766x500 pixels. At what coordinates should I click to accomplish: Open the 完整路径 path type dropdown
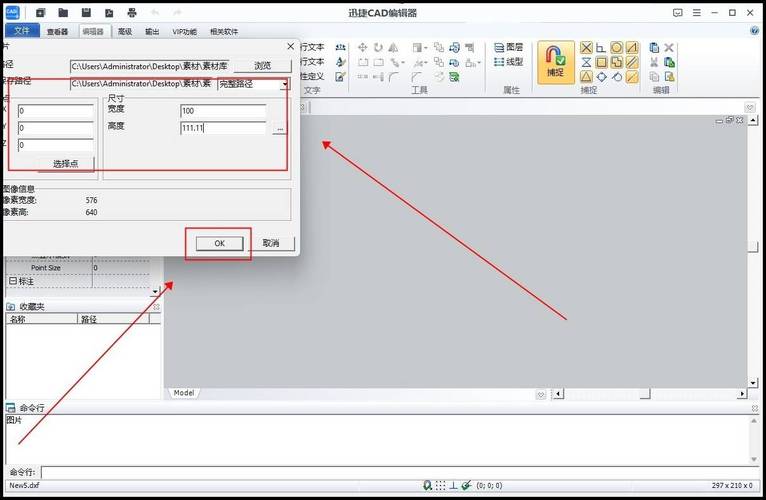285,84
